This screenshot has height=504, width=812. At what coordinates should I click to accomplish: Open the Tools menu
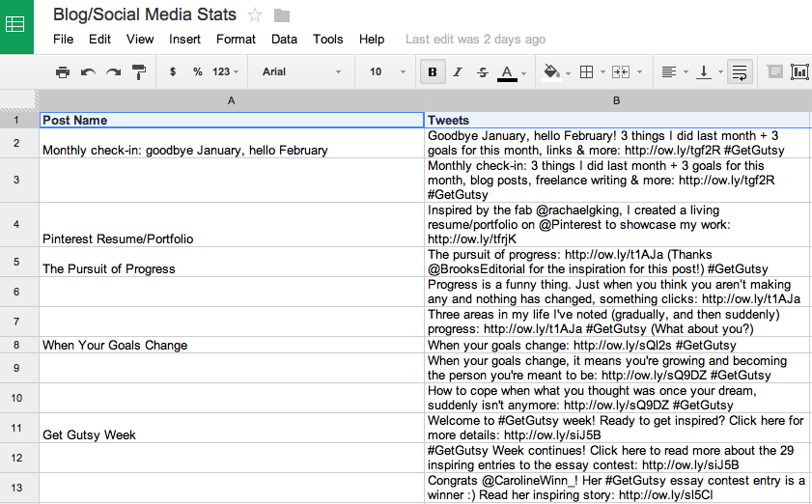coord(328,40)
